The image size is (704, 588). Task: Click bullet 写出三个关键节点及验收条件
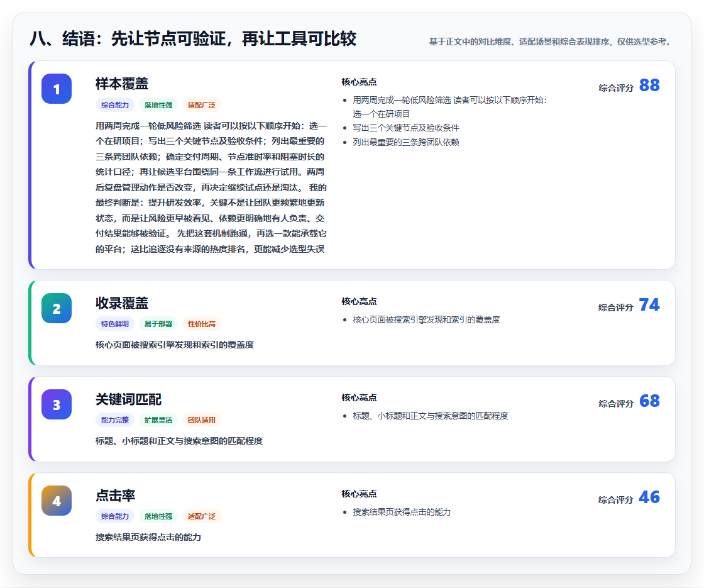(x=406, y=128)
